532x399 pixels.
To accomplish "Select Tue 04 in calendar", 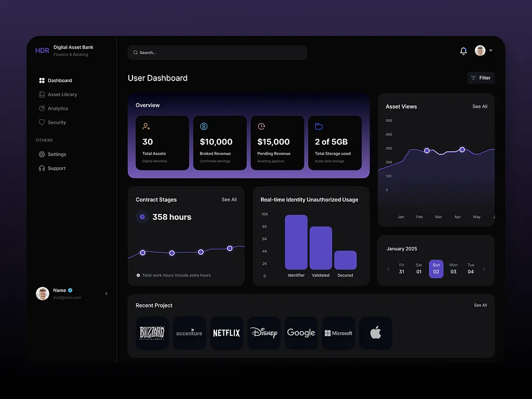I will (x=471, y=269).
